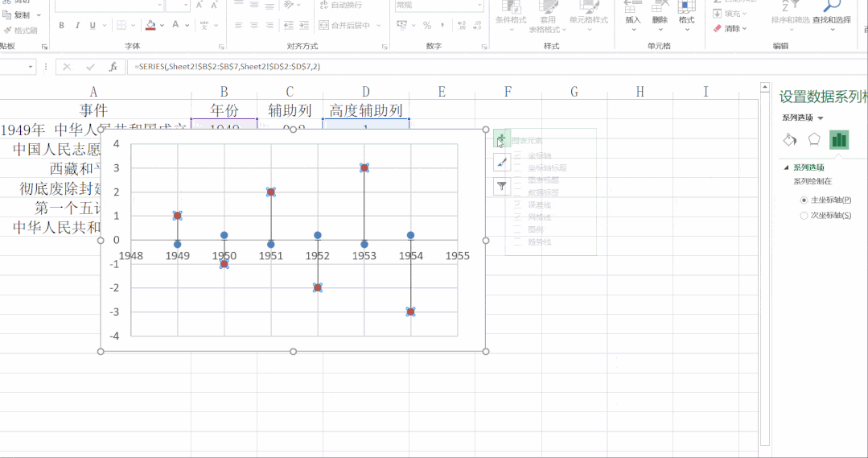Toggle bold formatting in the font group

point(61,26)
